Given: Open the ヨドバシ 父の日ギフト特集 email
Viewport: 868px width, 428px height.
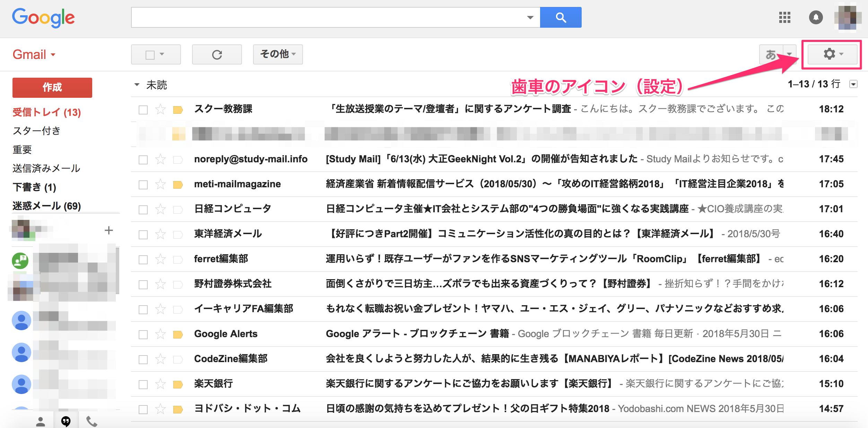Looking at the screenshot, I should pyautogui.click(x=494, y=409).
